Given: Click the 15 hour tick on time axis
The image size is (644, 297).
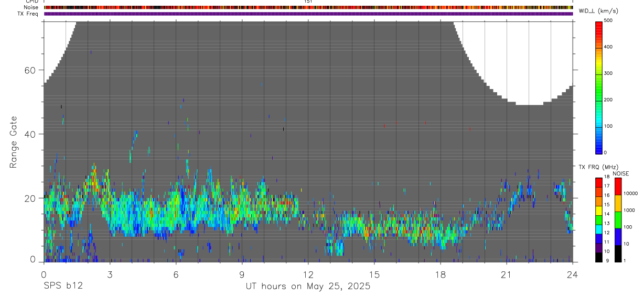Looking at the screenshot, I should pos(374,274).
